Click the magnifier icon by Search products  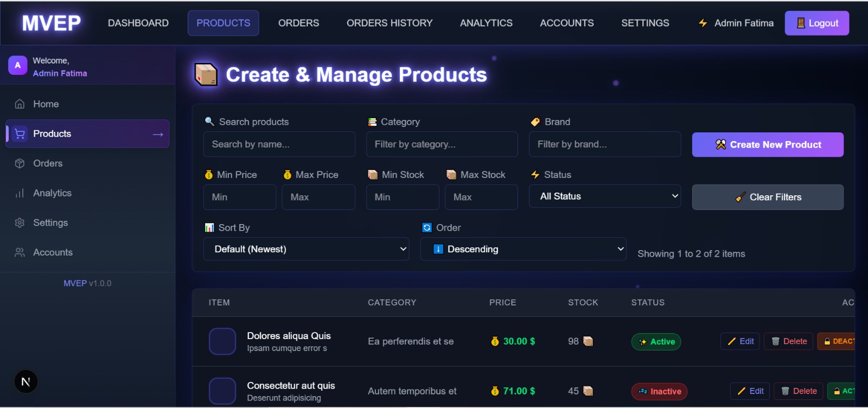(x=209, y=122)
